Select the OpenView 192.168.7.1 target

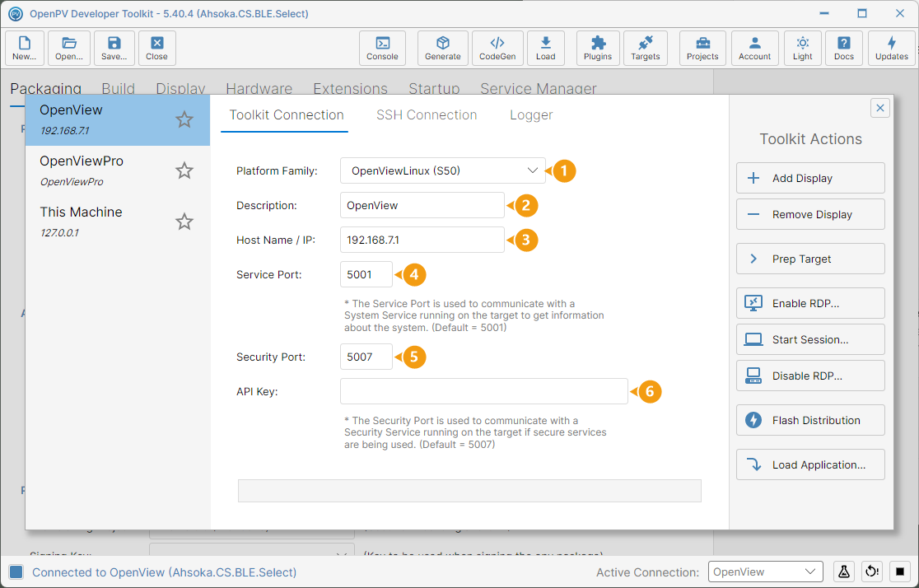point(118,119)
